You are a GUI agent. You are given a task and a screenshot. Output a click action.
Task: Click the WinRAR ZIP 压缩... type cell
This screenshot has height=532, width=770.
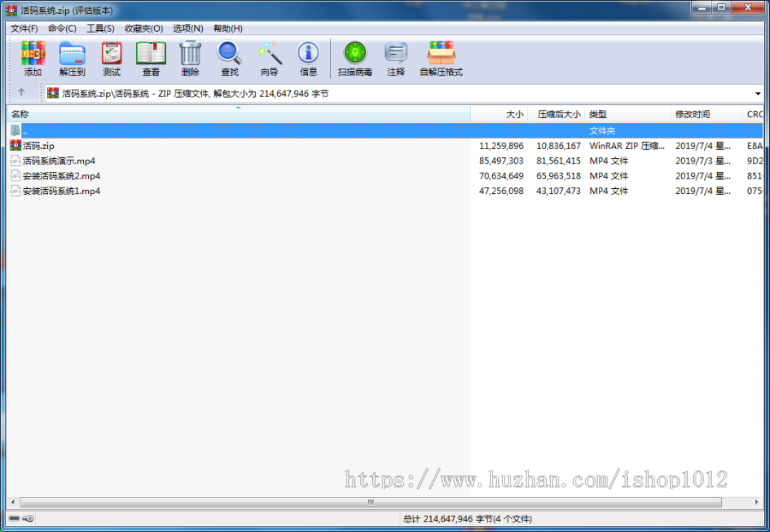(627, 145)
